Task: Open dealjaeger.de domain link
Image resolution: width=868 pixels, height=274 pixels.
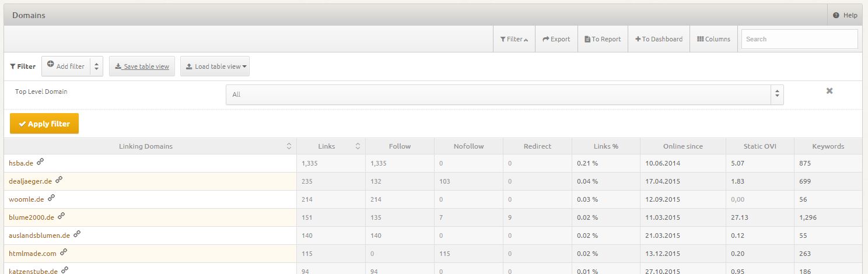Action: click(x=30, y=181)
